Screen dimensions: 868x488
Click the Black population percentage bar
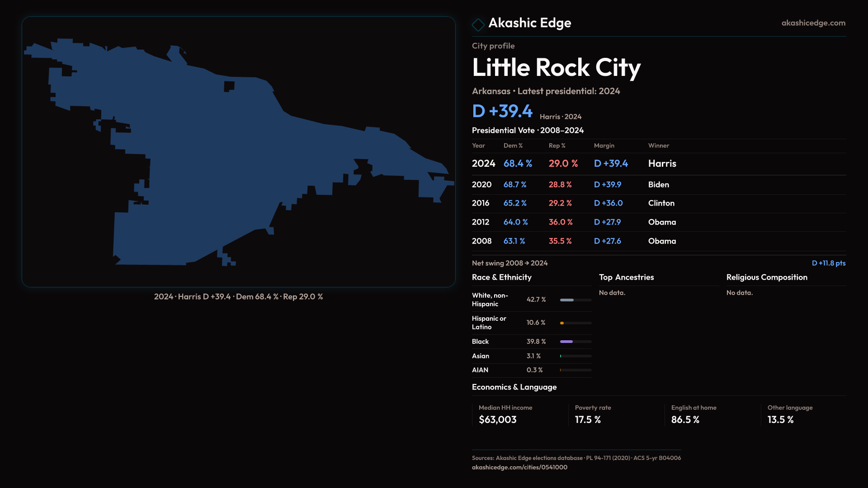point(576,342)
